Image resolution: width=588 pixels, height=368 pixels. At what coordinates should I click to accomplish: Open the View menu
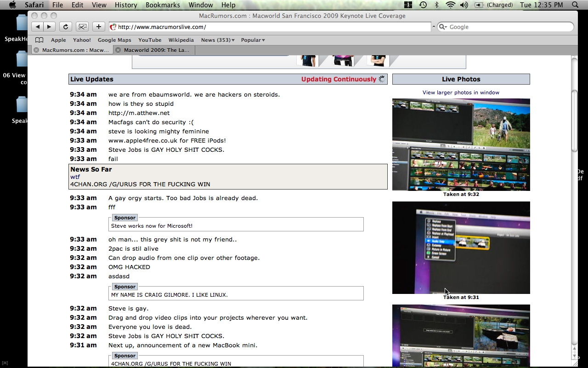pos(99,5)
